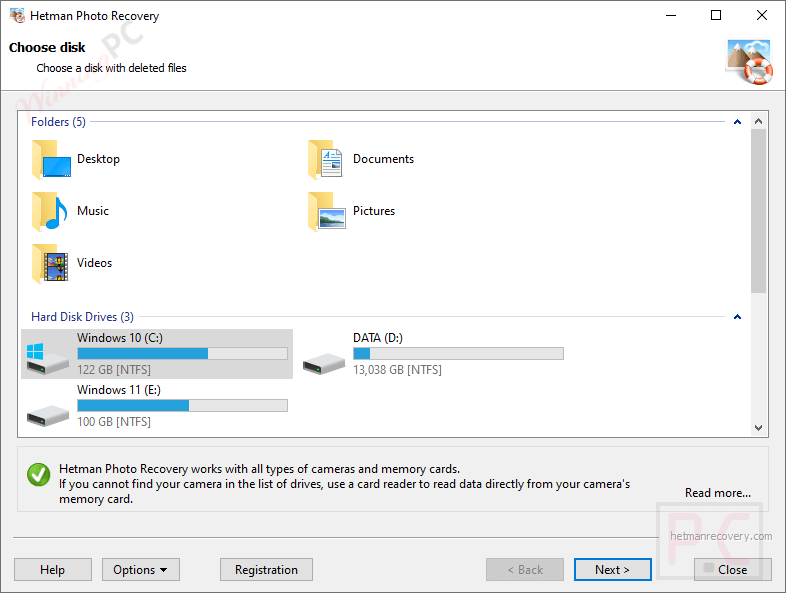
Task: Select the Pictures folder icon
Action: [327, 212]
